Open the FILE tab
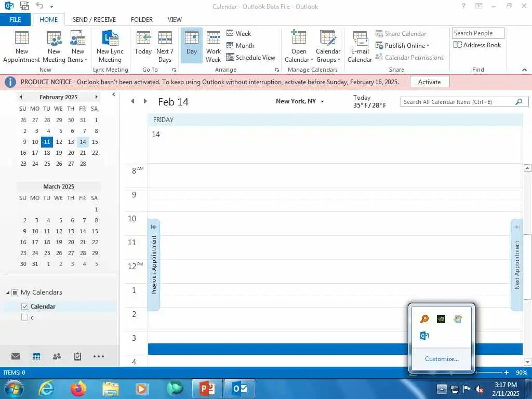The height and width of the screenshot is (399, 532). [x=15, y=20]
